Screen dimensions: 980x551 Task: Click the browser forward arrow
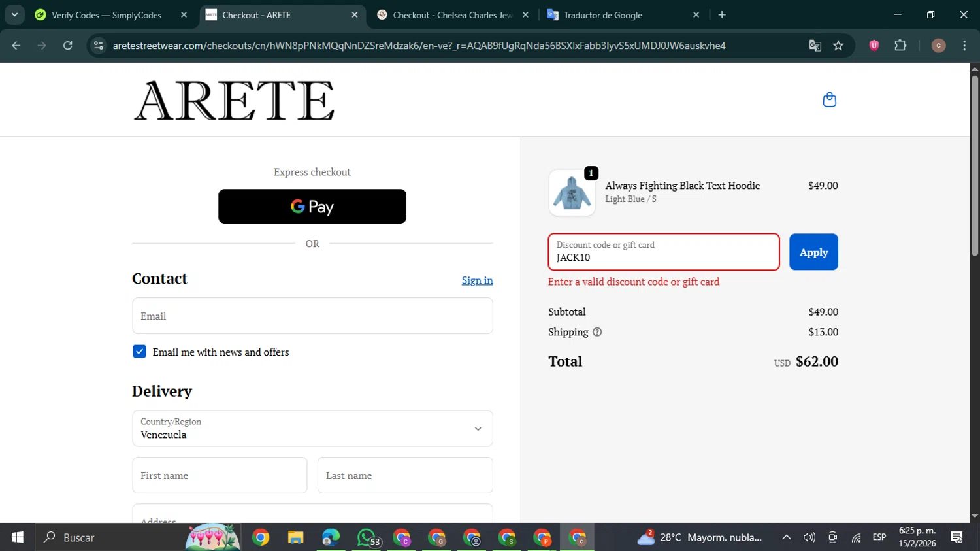42,45
